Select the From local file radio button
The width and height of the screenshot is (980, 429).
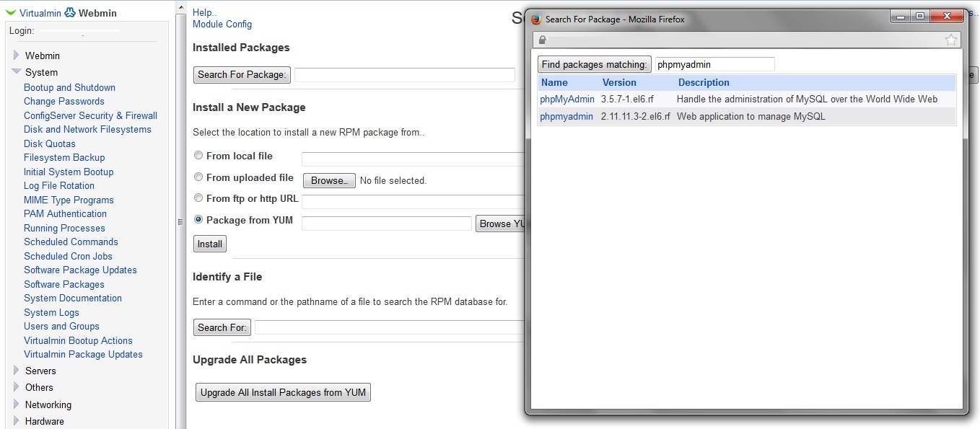click(198, 156)
